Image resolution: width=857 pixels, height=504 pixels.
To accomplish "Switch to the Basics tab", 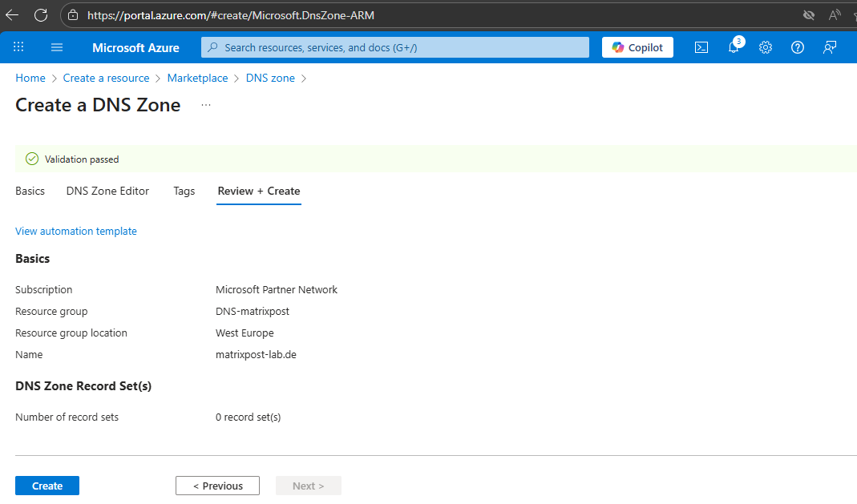I will tap(30, 191).
